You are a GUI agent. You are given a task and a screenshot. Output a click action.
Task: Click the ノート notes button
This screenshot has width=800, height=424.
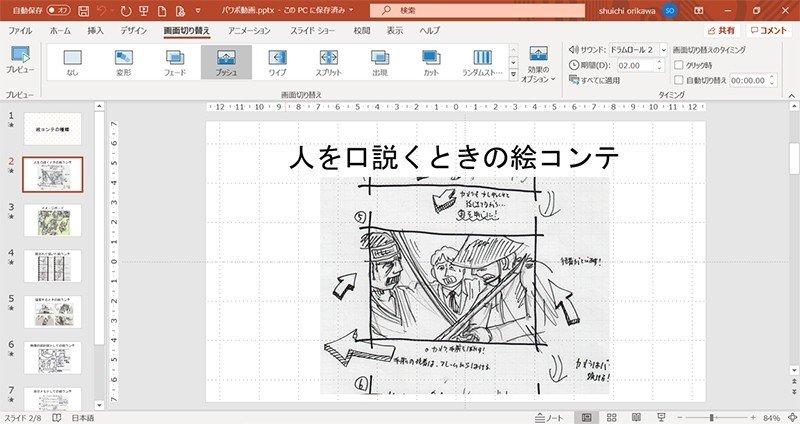coord(549,418)
